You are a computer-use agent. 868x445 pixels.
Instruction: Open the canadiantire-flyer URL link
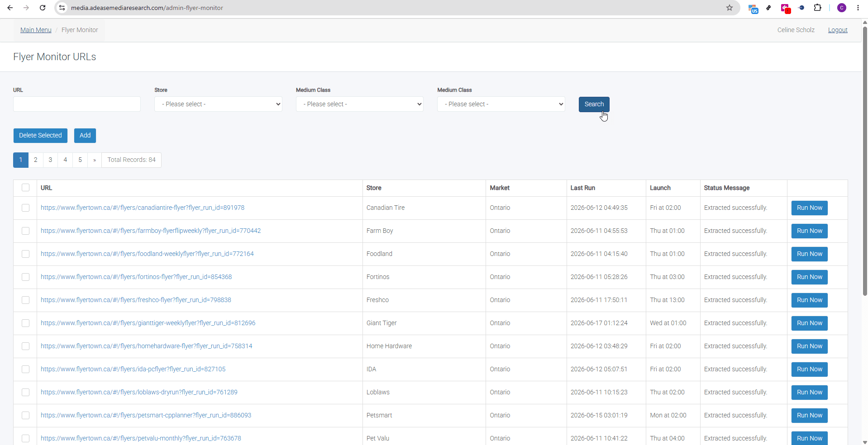(x=143, y=208)
